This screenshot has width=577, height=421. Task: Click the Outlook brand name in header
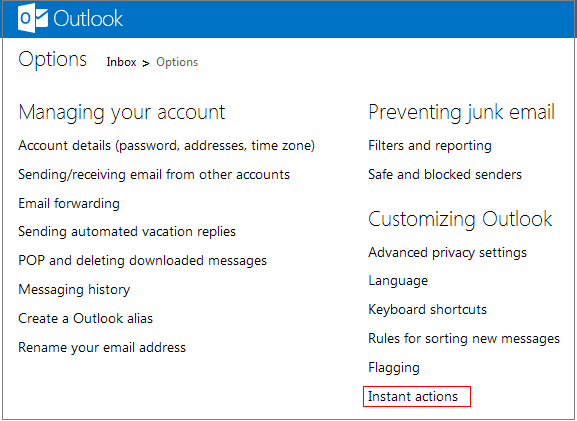88,18
